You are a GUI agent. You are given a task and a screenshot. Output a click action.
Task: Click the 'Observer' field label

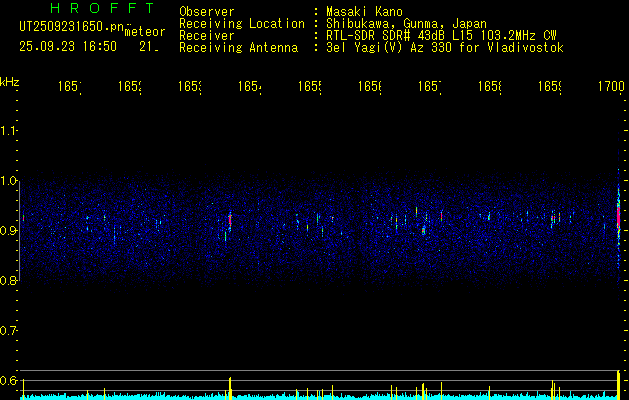click(207, 12)
